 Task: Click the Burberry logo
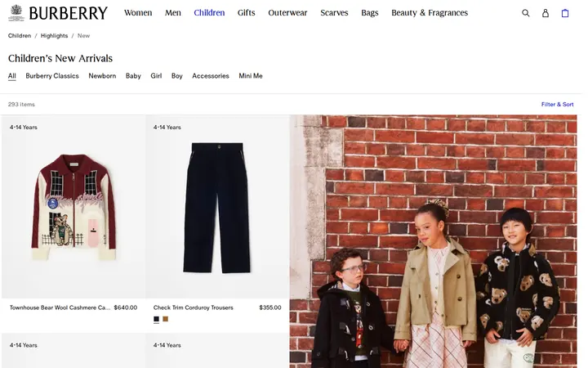(58, 13)
